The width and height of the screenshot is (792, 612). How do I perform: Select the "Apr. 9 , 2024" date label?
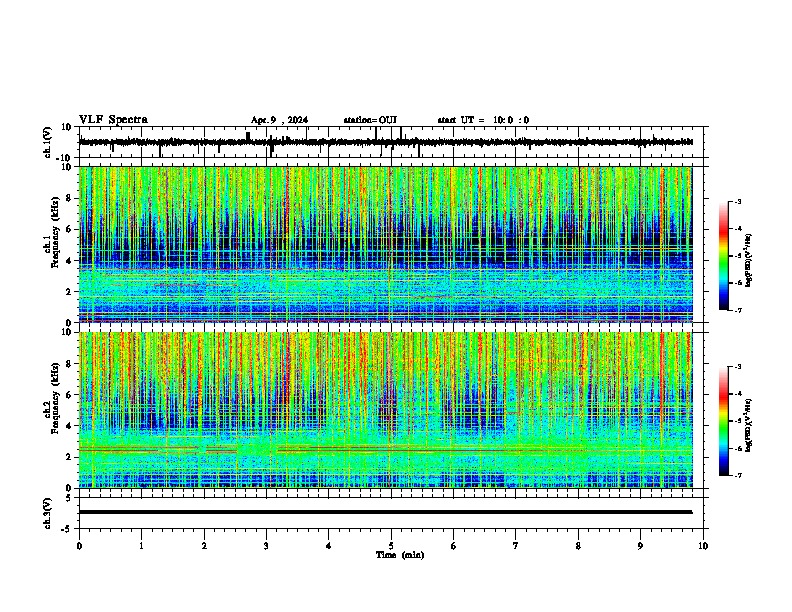[279, 120]
